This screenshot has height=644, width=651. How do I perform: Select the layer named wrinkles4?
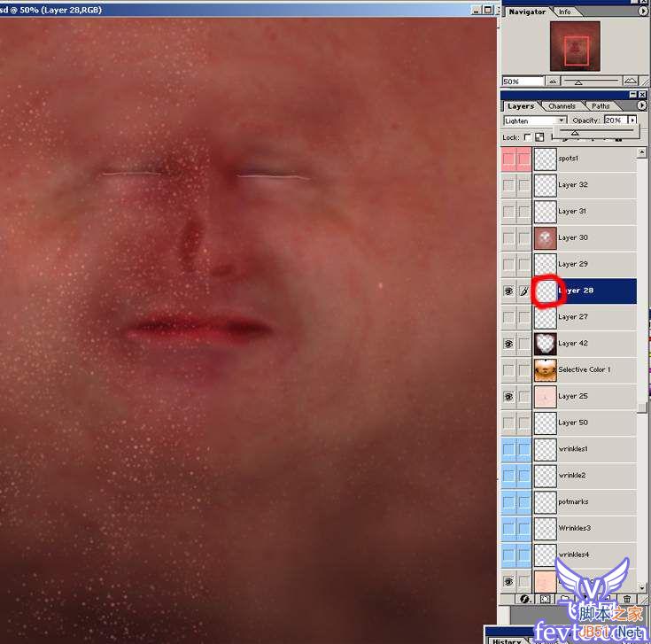coord(574,555)
